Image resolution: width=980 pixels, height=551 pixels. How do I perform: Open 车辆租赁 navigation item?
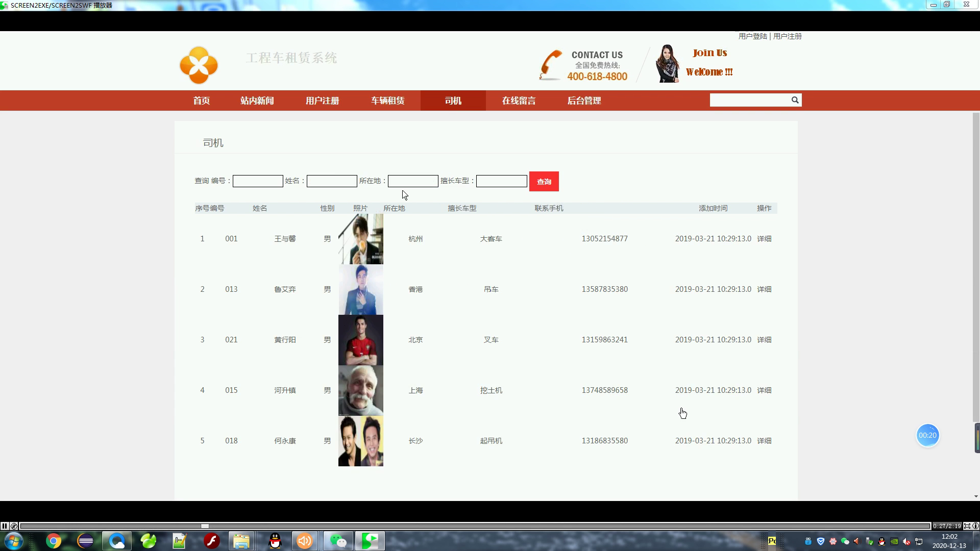[x=387, y=101]
